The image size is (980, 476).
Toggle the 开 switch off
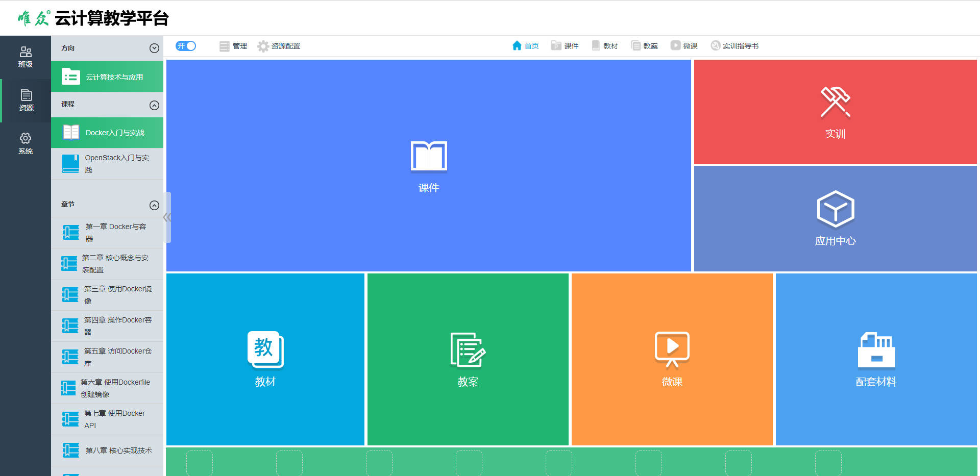pos(186,46)
